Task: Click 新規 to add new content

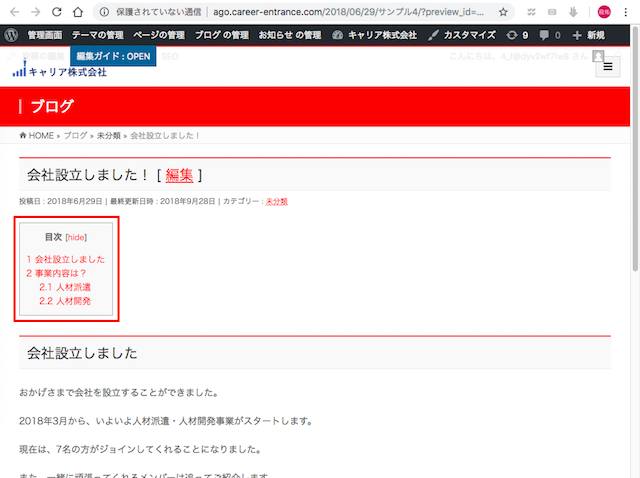Action: click(x=589, y=36)
